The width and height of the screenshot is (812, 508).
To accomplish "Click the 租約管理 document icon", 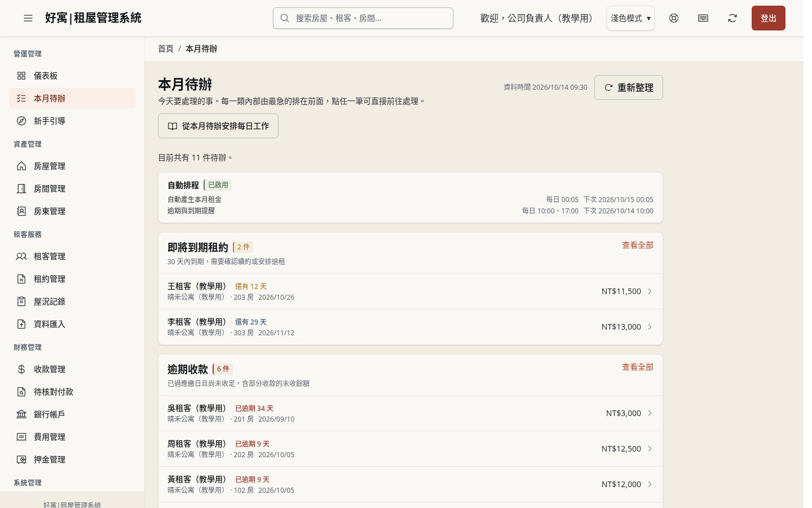I will (21, 279).
